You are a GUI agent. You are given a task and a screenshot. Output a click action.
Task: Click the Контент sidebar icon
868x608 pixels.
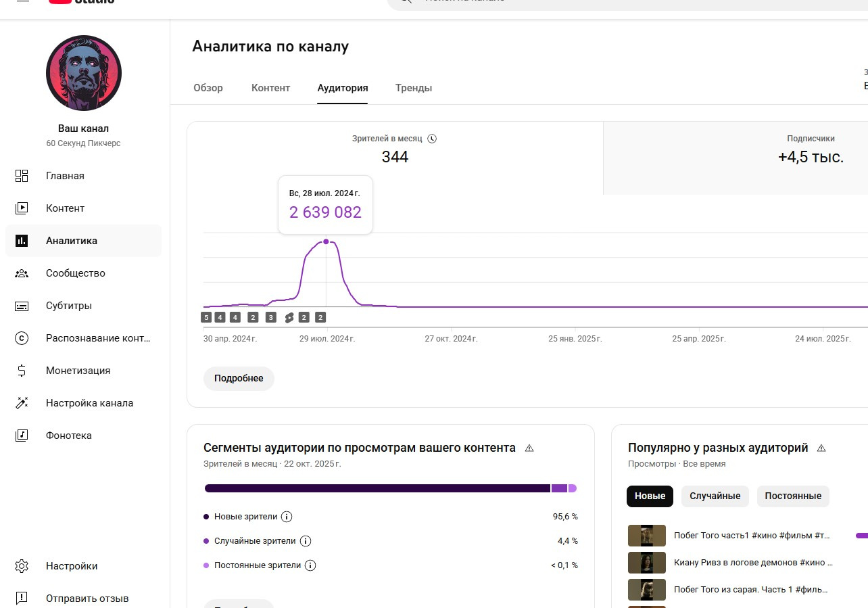[22, 208]
